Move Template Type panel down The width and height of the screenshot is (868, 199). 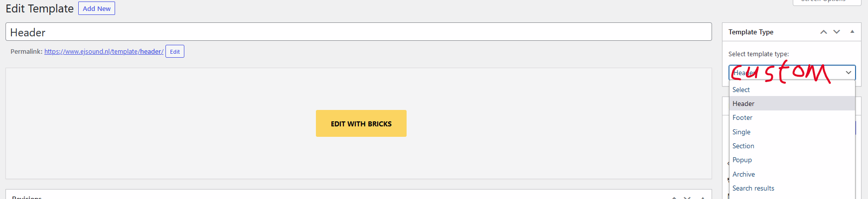(837, 32)
